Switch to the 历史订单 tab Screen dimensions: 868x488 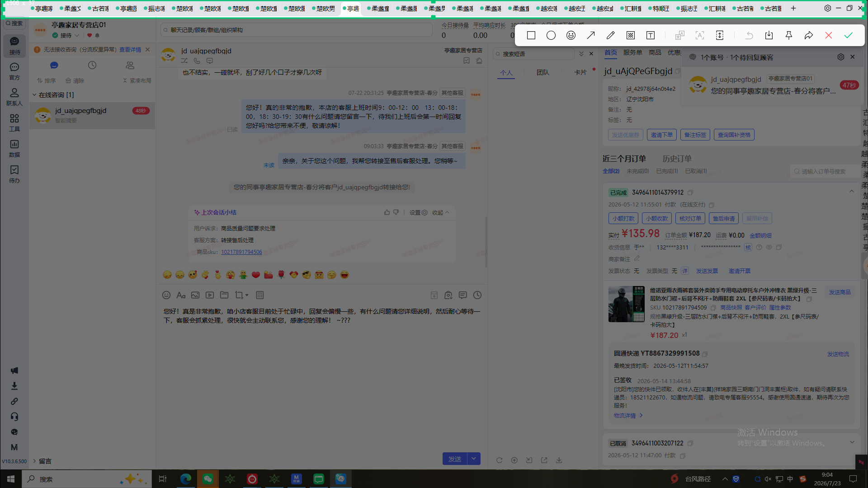tap(677, 159)
